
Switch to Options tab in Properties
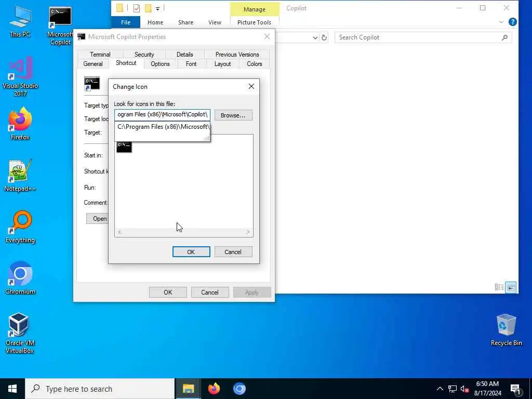point(160,64)
